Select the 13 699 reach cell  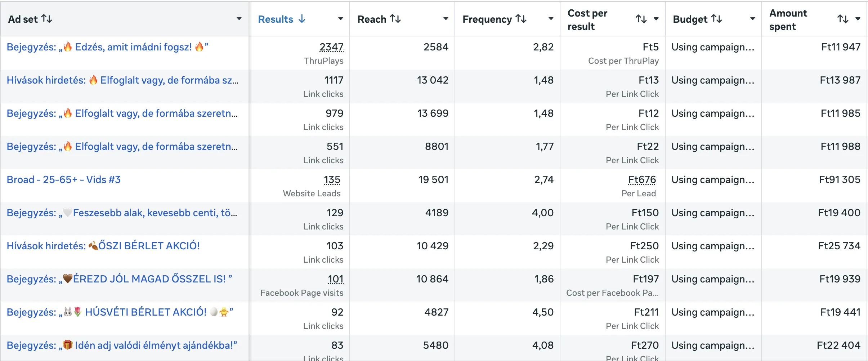(433, 113)
